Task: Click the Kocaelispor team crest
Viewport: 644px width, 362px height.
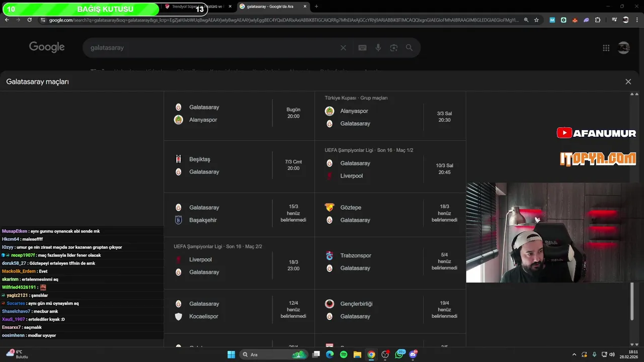Action: [x=178, y=316]
